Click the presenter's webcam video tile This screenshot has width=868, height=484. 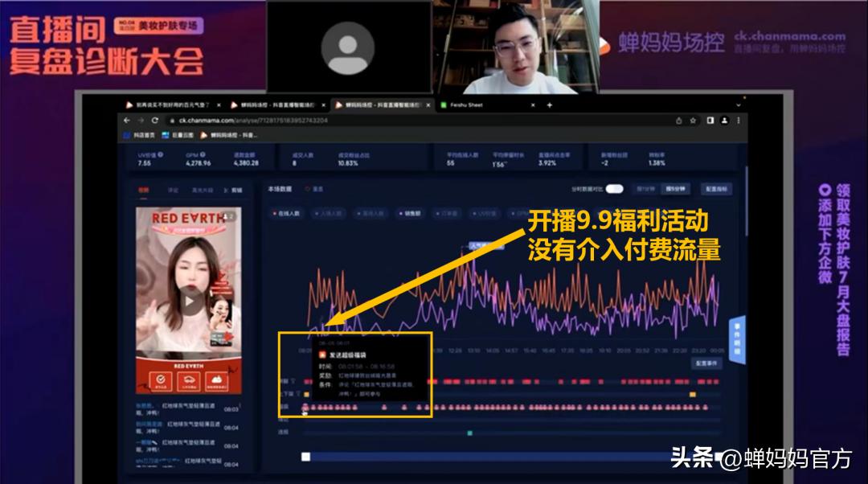tap(518, 47)
